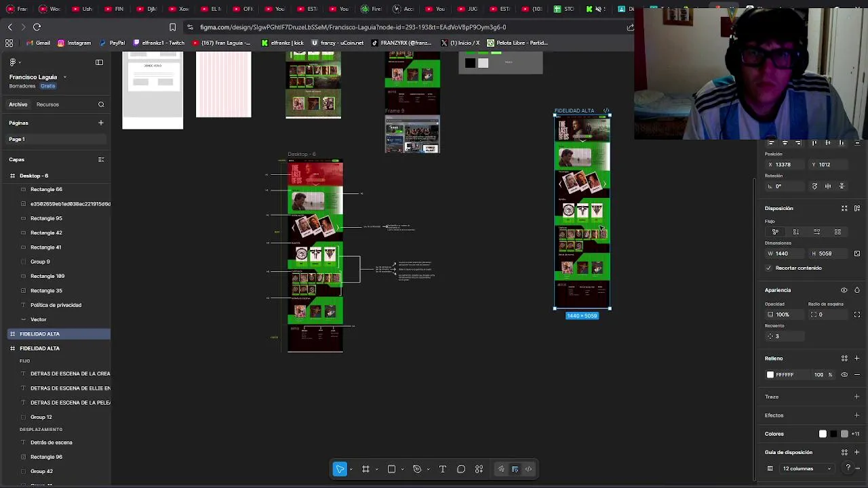
Task: Open Gmail bookmark in browser
Action: pos(38,43)
